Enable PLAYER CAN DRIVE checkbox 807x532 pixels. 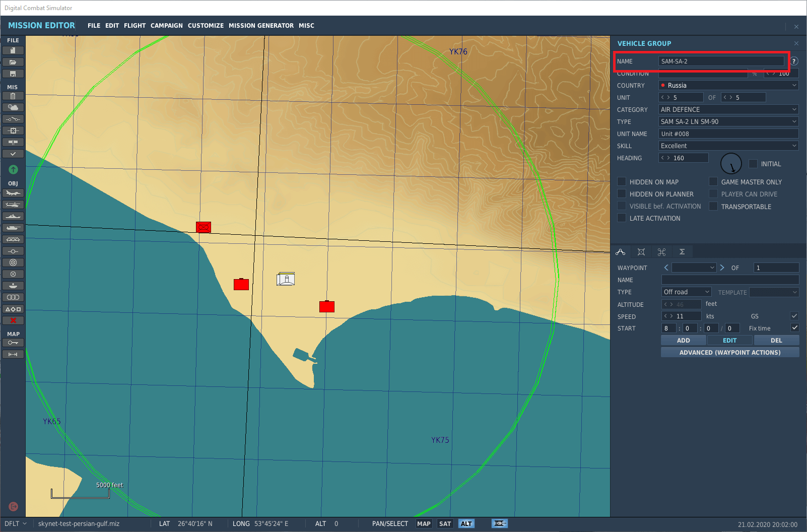tap(713, 194)
